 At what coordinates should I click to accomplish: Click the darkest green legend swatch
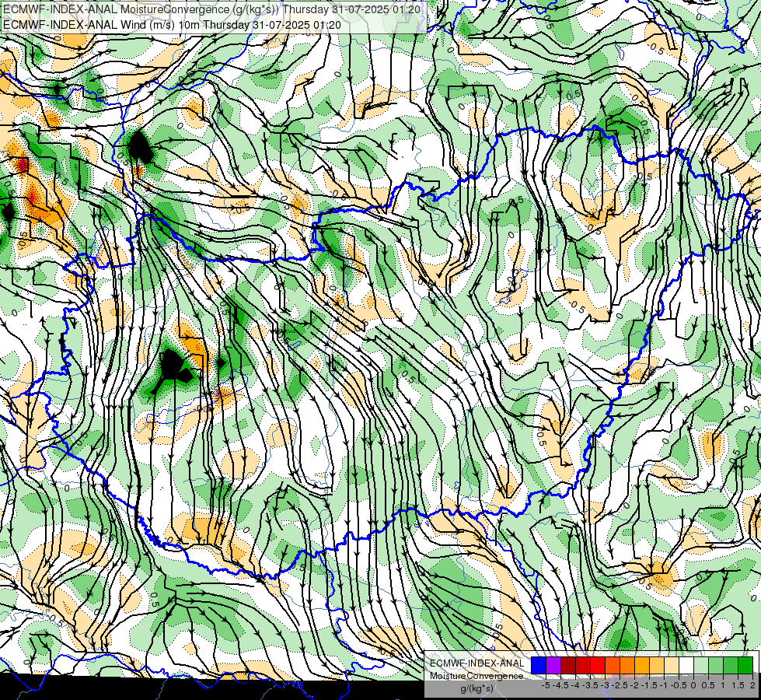[745, 666]
